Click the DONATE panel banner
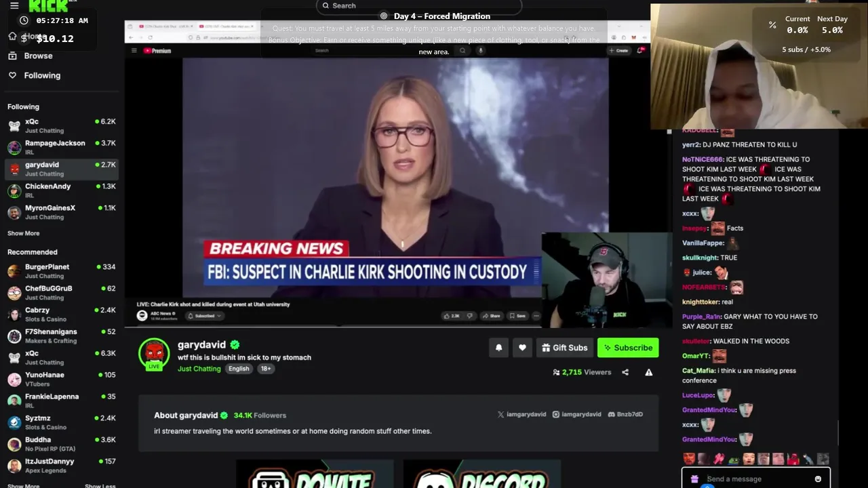Screen dimensions: 868x488 [314, 474]
